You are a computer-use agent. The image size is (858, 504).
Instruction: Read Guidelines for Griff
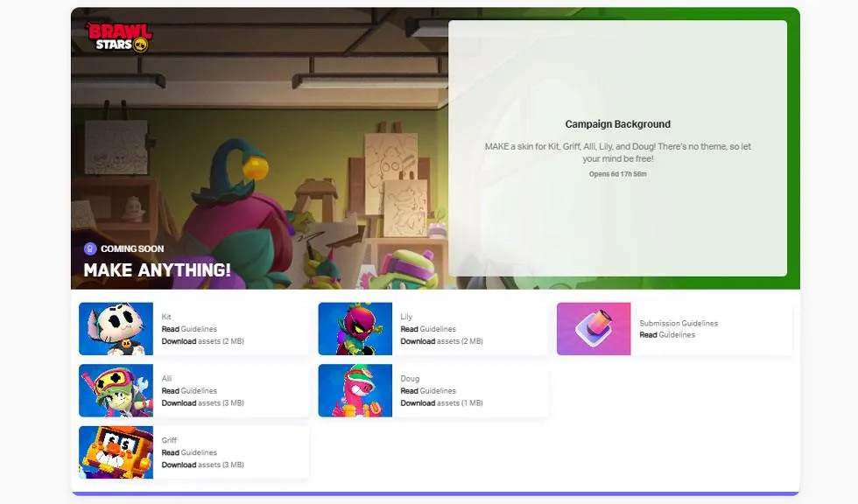(x=189, y=452)
